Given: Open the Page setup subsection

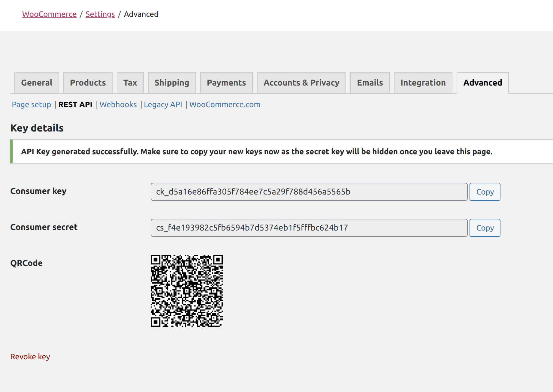Looking at the screenshot, I should [x=32, y=104].
